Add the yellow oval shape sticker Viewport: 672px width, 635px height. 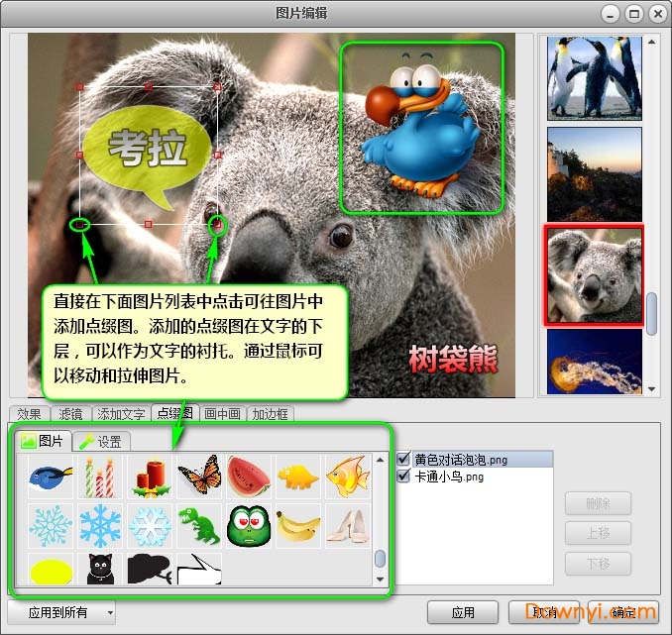(x=51, y=570)
